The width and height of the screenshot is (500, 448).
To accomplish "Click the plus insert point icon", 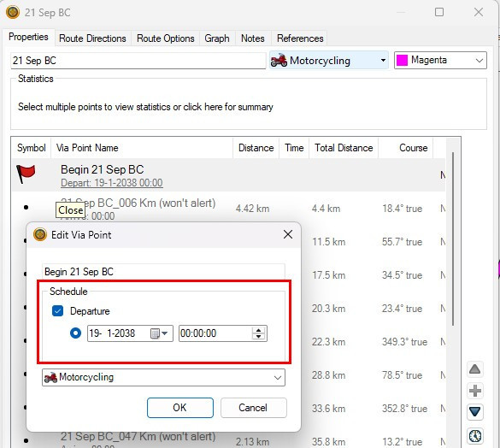I will pos(475,391).
